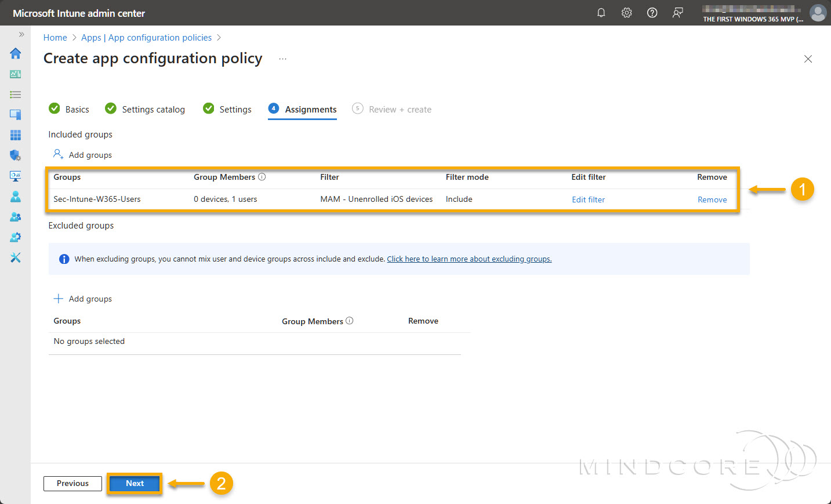The height and width of the screenshot is (504, 831).
Task: Click 'MAM - Unenrolled iOS devices' filter cell
Action: pos(376,199)
